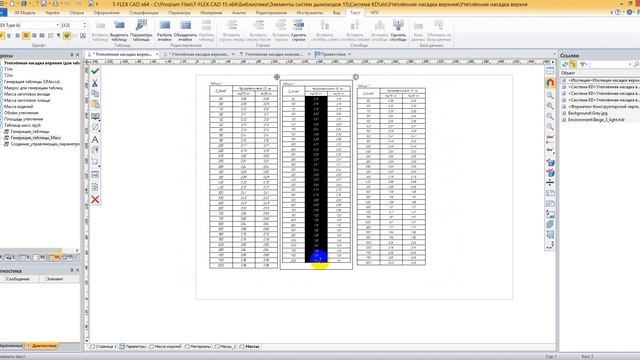Click the insert document icon above red X
Screen dimensions: 640x360
[95, 187]
